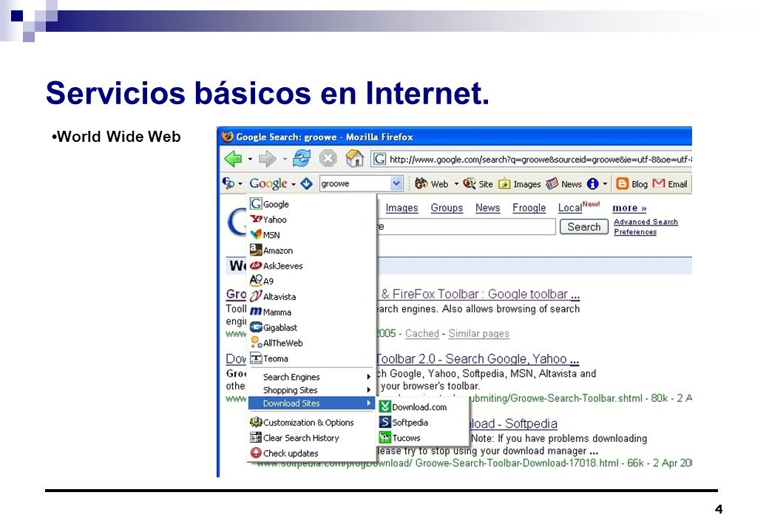Expand the Shopping Sites submenu

pos(312,390)
